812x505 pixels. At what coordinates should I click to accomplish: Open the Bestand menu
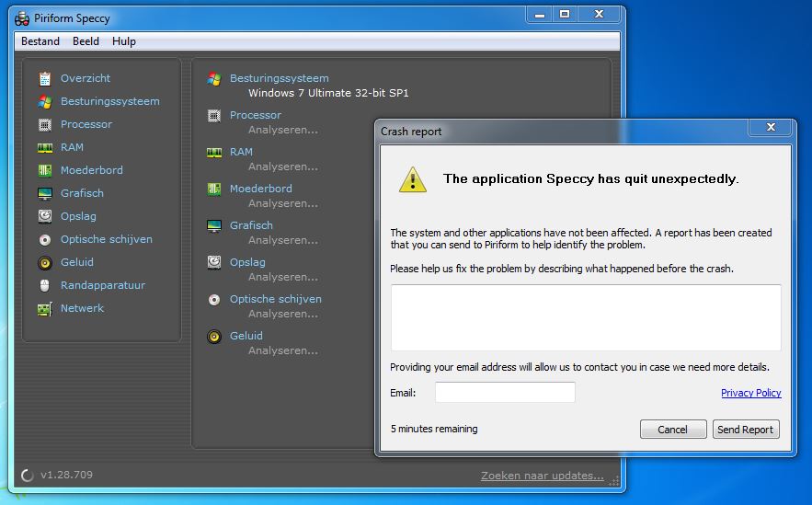[x=40, y=41]
